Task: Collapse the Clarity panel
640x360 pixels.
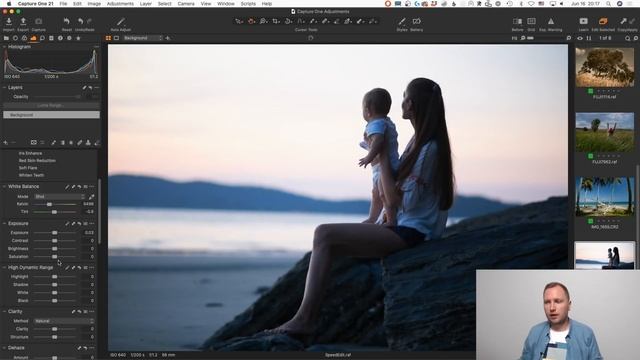Action: point(4,311)
